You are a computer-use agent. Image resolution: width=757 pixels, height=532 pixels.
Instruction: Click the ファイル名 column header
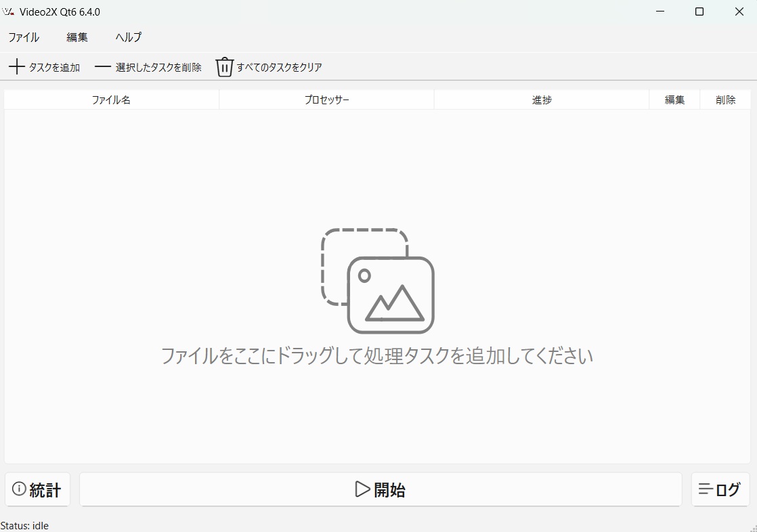pyautogui.click(x=111, y=99)
